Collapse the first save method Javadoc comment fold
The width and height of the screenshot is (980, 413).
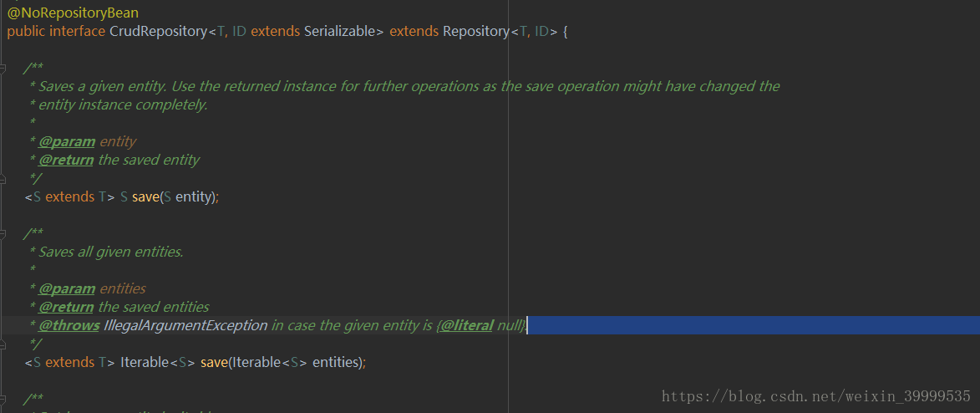(3, 67)
